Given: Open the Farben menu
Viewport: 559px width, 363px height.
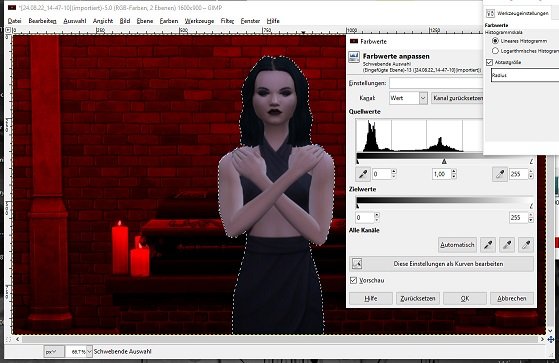Looking at the screenshot, I should pos(169,21).
